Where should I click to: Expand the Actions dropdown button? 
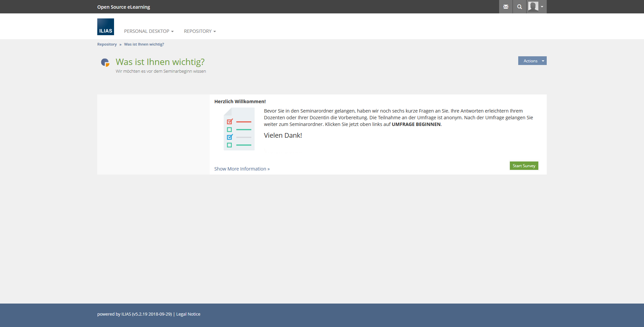click(532, 61)
